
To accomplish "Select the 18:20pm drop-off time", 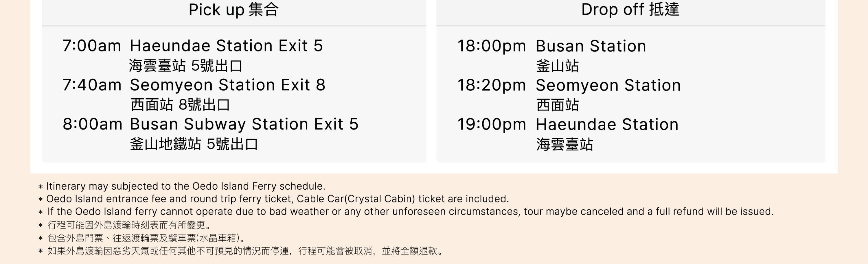I will click(x=492, y=85).
